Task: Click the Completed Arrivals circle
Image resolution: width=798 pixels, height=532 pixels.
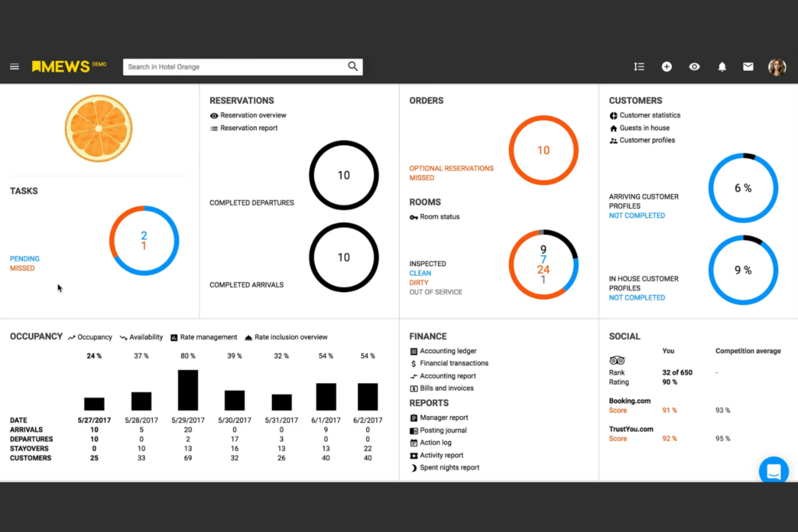Action: 344,257
